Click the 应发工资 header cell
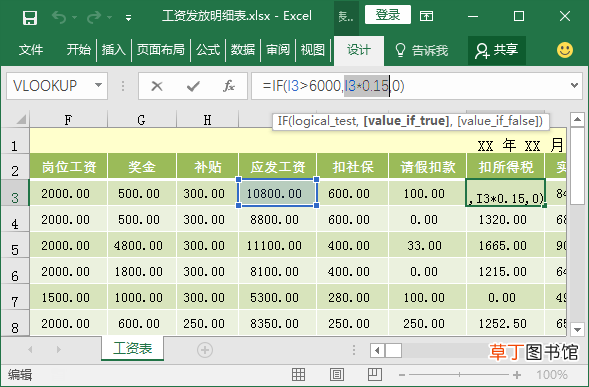The image size is (589, 387). [x=278, y=166]
